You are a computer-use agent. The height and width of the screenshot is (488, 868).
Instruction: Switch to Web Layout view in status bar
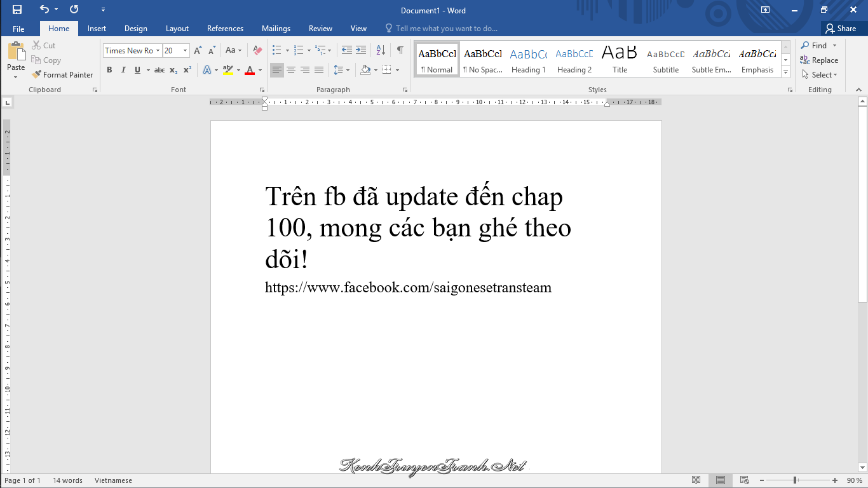click(x=744, y=480)
